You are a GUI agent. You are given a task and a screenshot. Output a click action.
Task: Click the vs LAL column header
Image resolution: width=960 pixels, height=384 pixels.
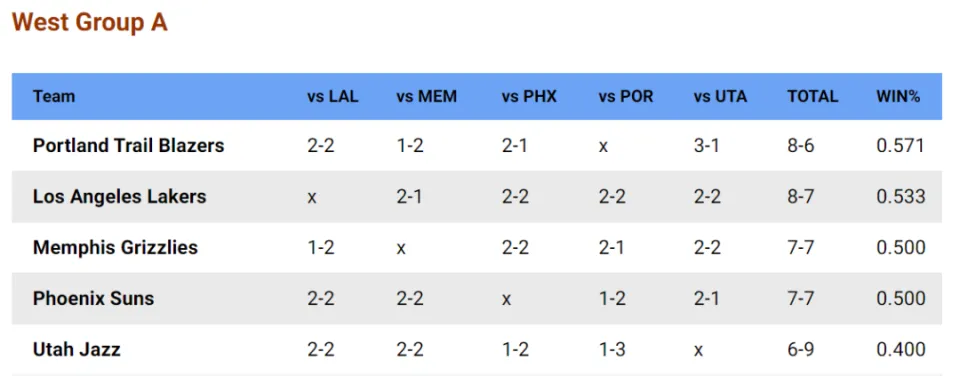tap(332, 96)
